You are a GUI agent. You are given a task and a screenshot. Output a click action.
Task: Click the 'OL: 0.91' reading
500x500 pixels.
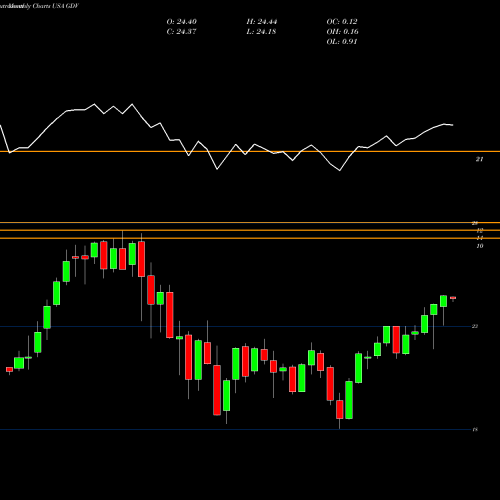[x=342, y=42]
